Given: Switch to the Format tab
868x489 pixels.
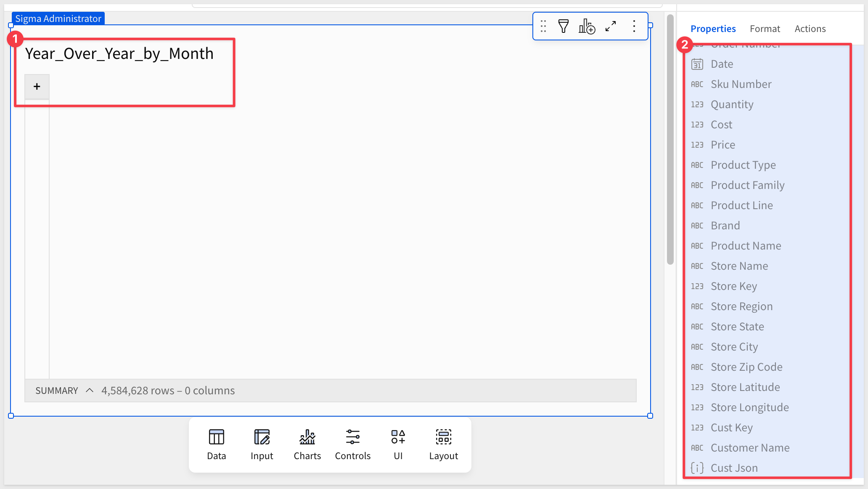Looking at the screenshot, I should point(765,29).
